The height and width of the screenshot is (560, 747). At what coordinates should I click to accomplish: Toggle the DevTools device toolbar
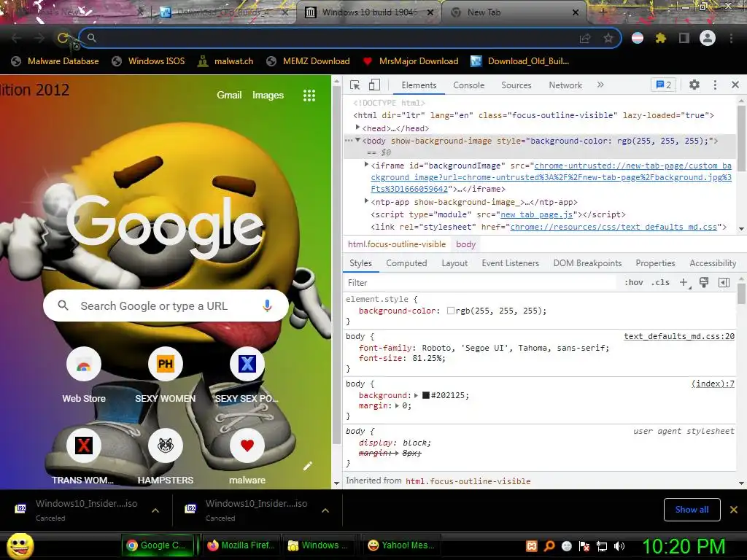click(x=374, y=85)
